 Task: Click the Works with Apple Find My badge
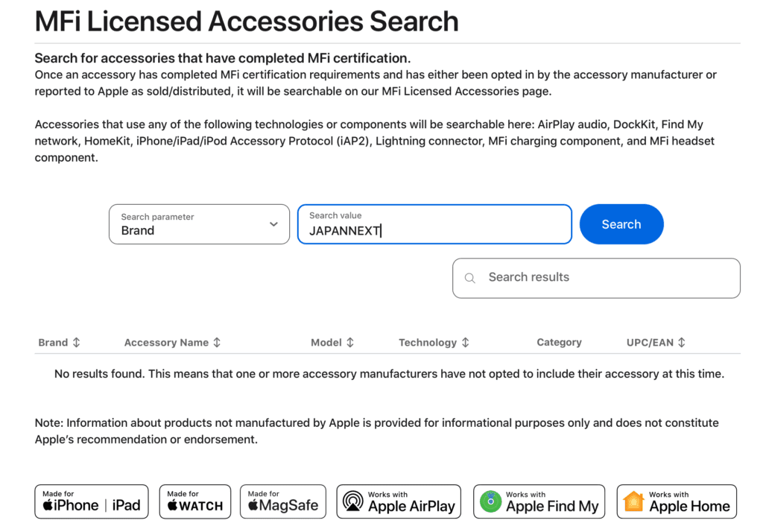(539, 501)
